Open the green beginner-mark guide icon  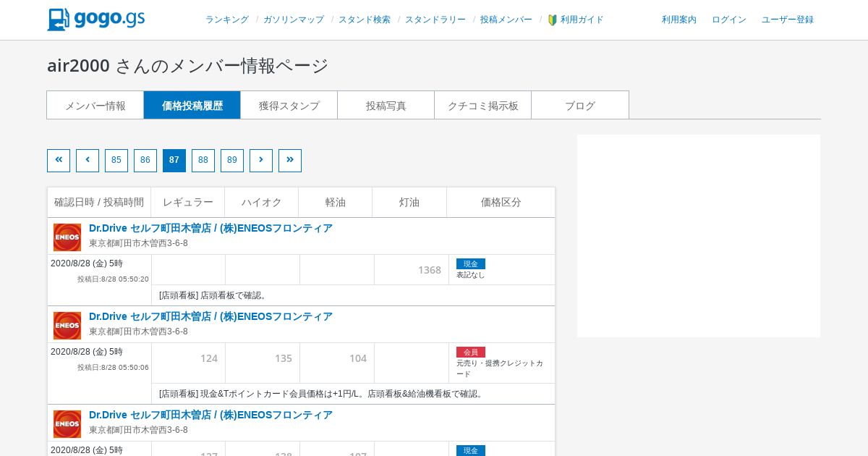(x=553, y=20)
